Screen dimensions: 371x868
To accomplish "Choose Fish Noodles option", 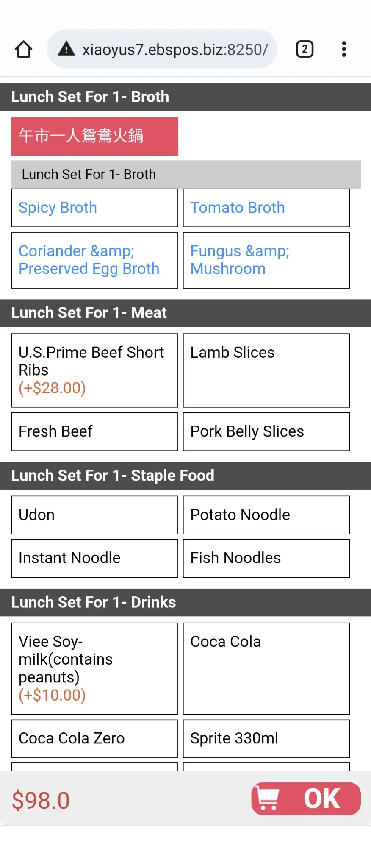I will click(266, 558).
